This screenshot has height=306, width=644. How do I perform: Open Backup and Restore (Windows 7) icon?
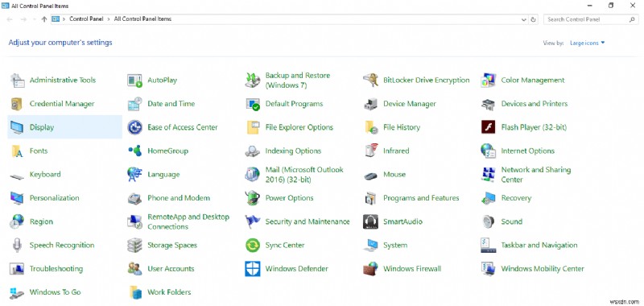pyautogui.click(x=253, y=81)
